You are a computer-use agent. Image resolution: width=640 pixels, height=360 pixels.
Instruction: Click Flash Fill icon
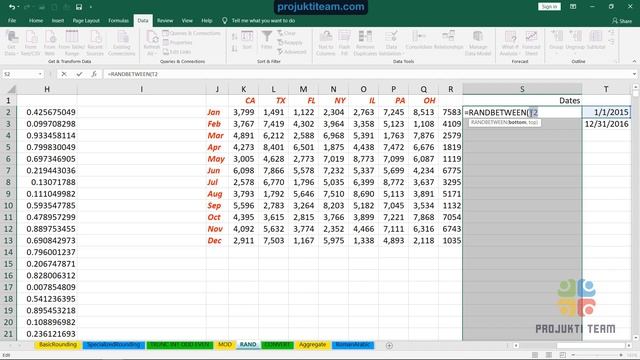click(x=344, y=42)
